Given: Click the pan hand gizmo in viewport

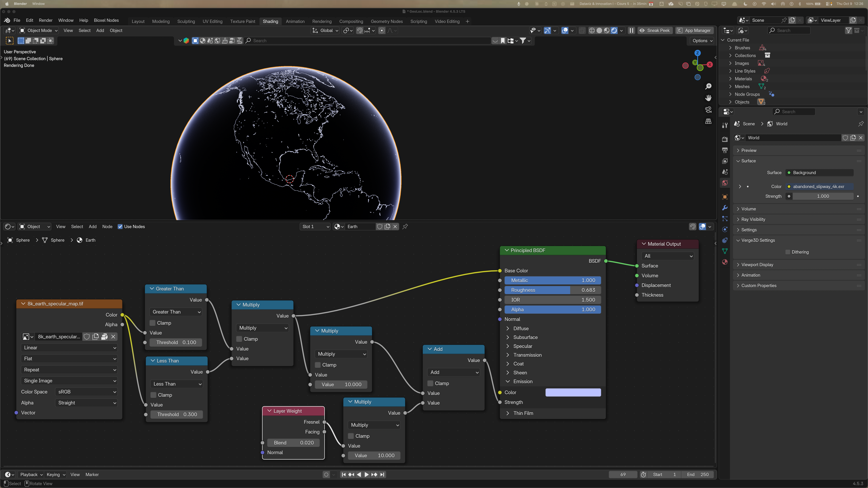Looking at the screenshot, I should 708,98.
